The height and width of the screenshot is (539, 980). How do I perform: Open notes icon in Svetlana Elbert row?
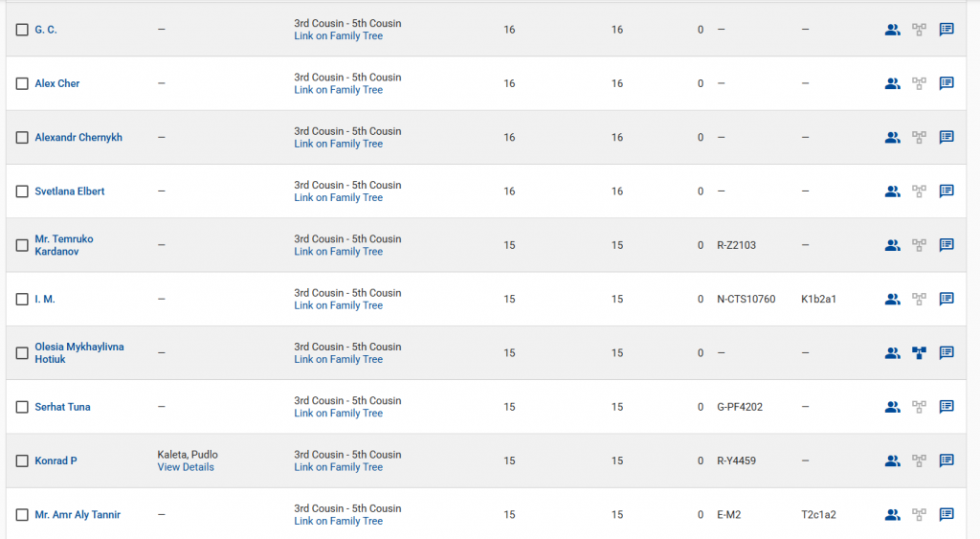(x=947, y=191)
